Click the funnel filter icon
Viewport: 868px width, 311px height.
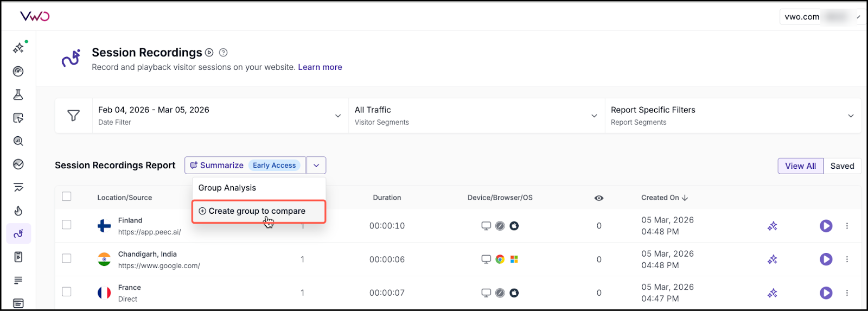click(73, 116)
